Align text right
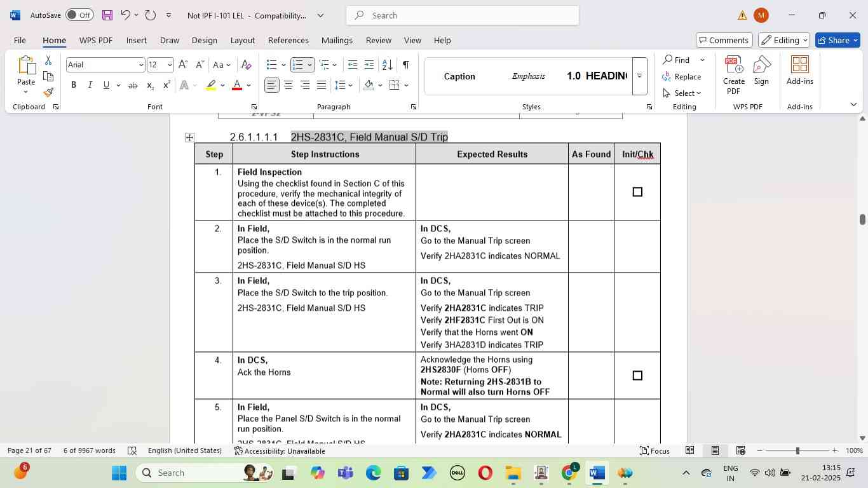Screen dimensions: 868x488 (305, 85)
